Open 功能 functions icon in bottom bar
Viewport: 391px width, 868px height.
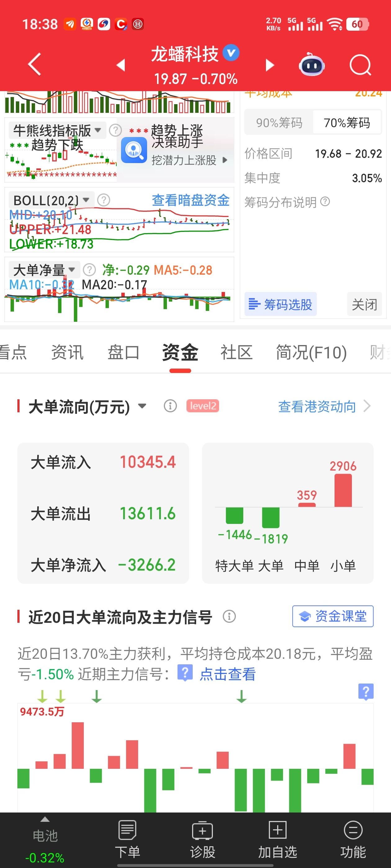[353, 830]
